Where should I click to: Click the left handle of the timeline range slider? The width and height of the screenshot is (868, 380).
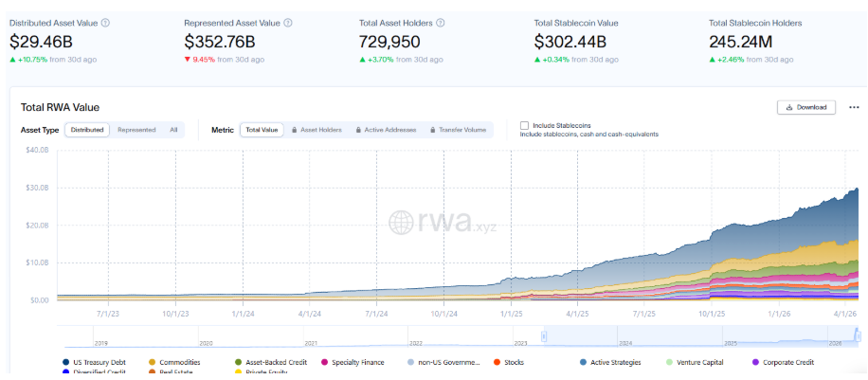pyautogui.click(x=545, y=335)
